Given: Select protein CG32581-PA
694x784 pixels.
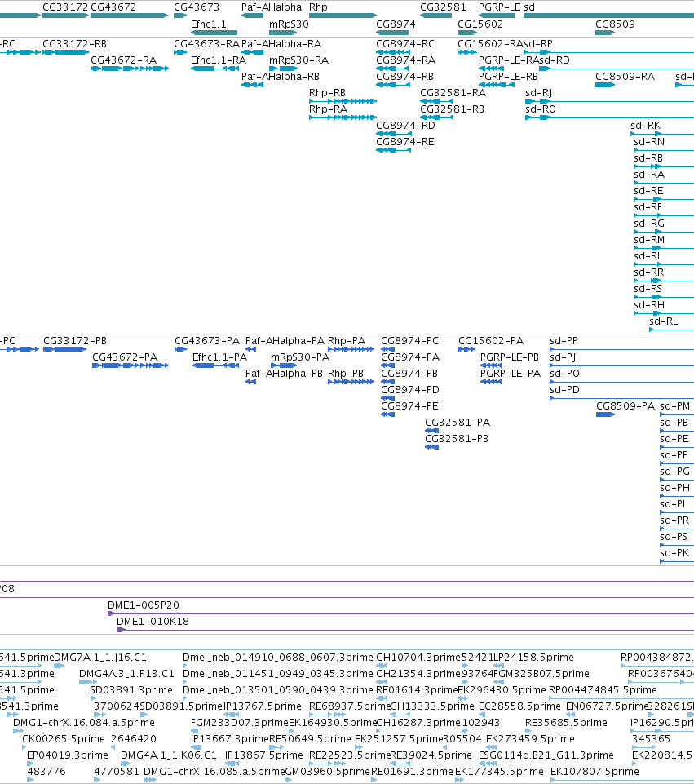Looking at the screenshot, I should point(458,423).
